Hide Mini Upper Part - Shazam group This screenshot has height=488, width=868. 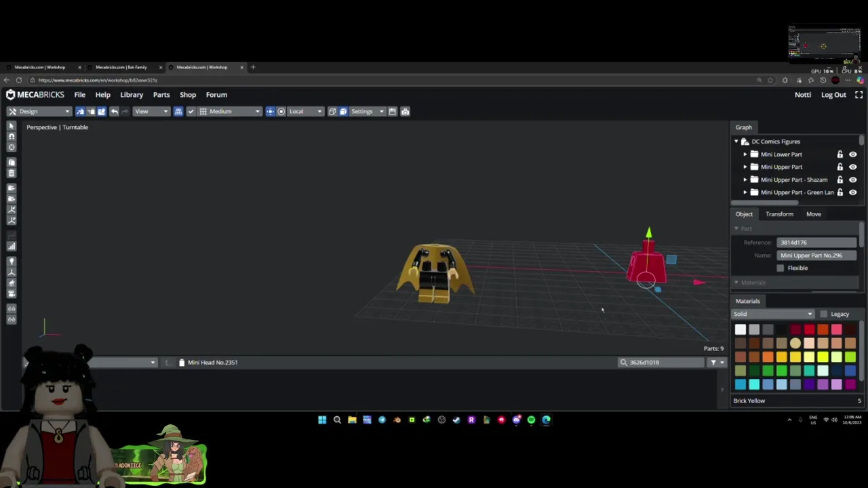point(852,180)
